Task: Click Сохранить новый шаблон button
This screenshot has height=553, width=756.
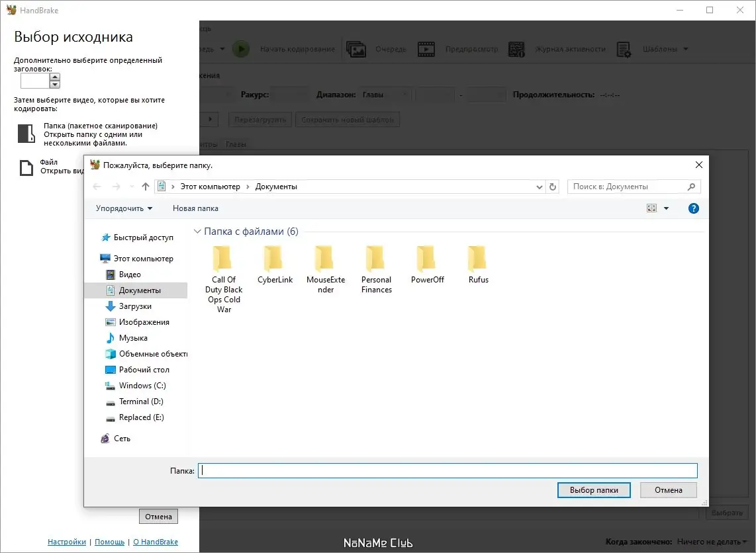Action: tap(348, 120)
